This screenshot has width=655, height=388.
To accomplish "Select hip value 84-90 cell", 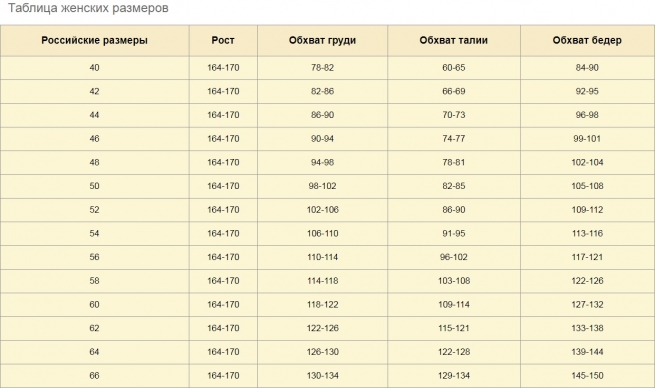I will click(x=587, y=68).
